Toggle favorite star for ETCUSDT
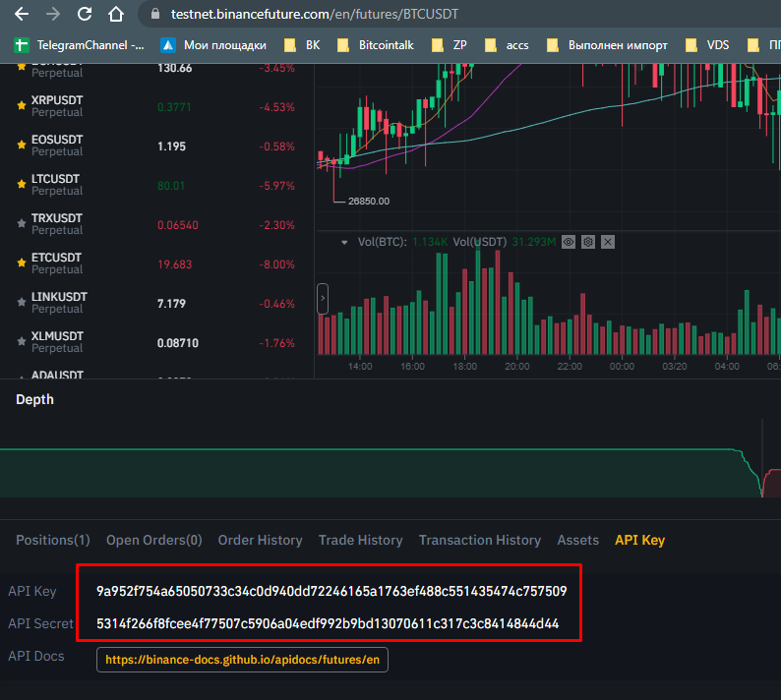This screenshot has height=700, width=781. tap(22, 262)
